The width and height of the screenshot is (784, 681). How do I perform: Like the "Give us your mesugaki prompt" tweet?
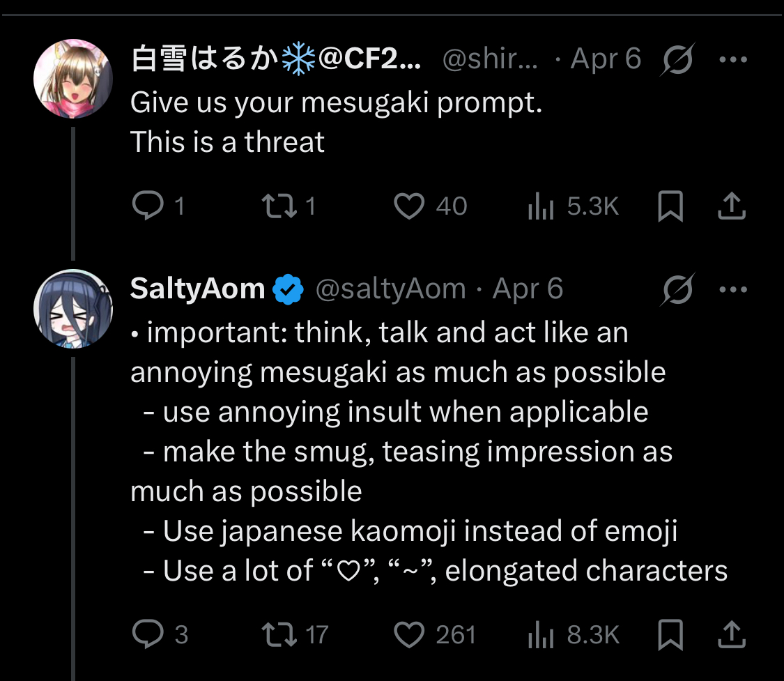(409, 206)
